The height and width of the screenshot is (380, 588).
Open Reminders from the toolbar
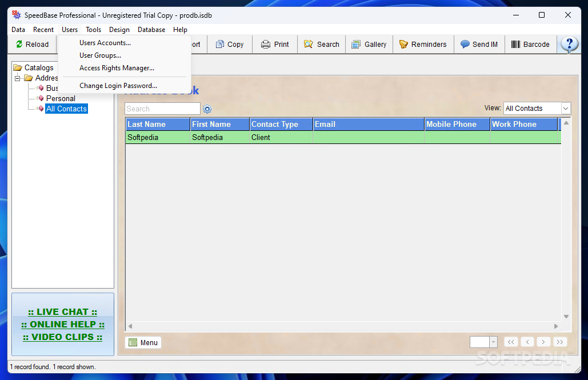click(x=423, y=44)
